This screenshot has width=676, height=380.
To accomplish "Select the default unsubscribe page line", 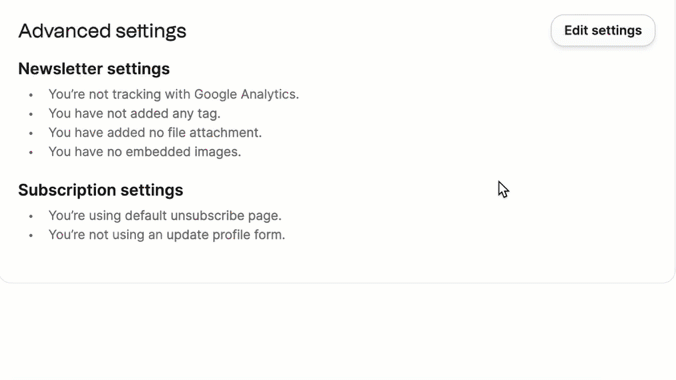I will click(165, 215).
